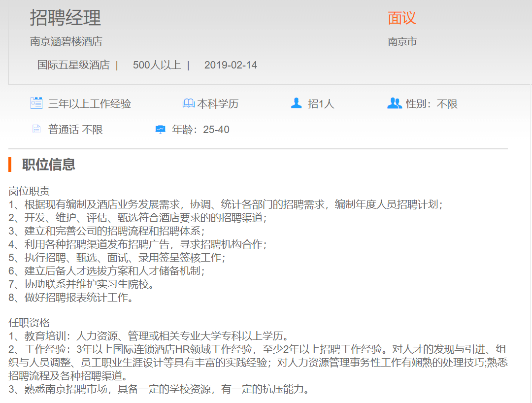Click the 国际五星级酒店 category tag
Image resolution: width=532 pixels, height=403 pixels.
(73, 65)
